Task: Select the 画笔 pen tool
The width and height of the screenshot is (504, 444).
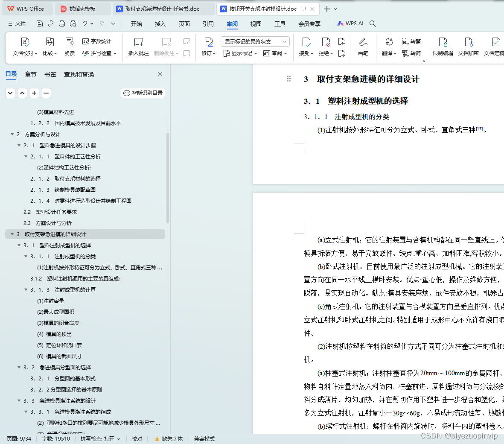Action: [363, 47]
